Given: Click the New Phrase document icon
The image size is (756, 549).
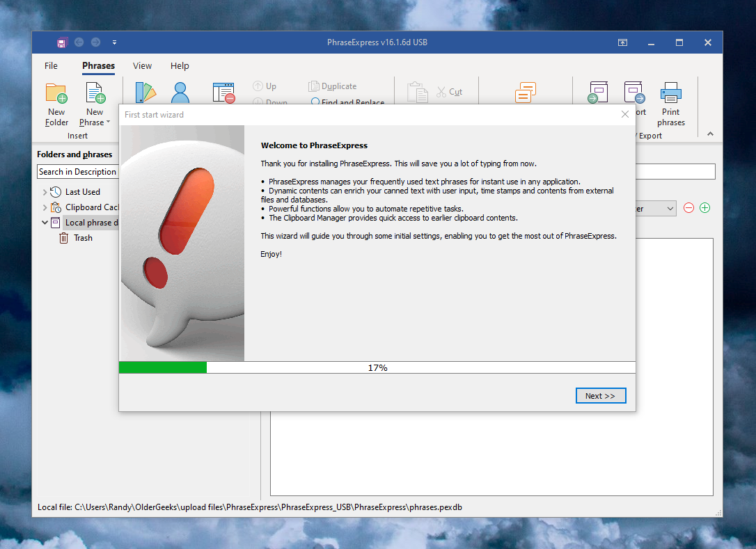Looking at the screenshot, I should (95, 93).
